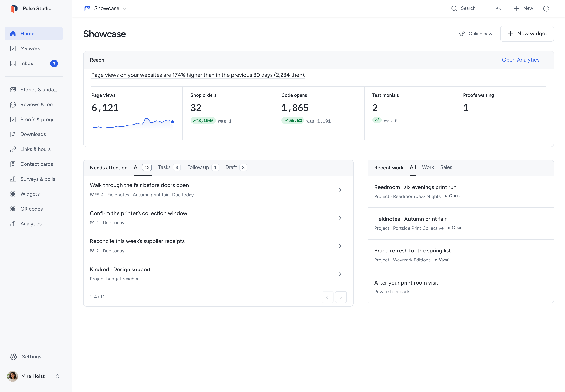Click the Page views sparkline end dot
This screenshot has width=565, height=392.
pos(173,122)
